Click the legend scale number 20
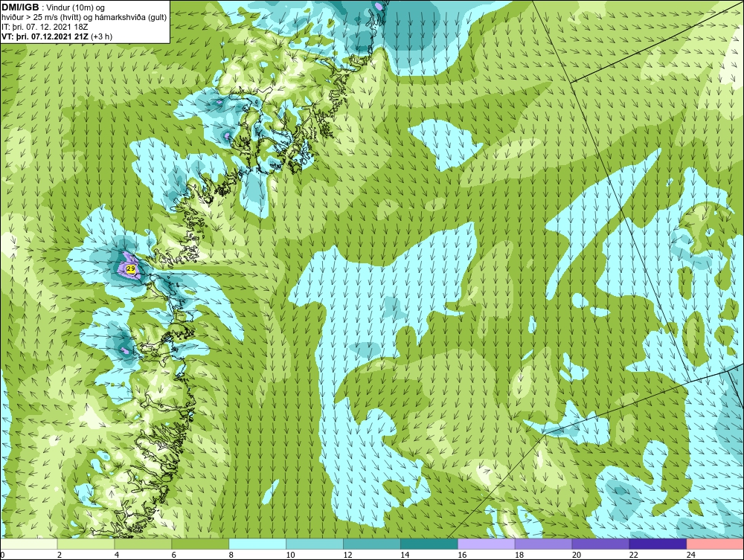 click(577, 555)
